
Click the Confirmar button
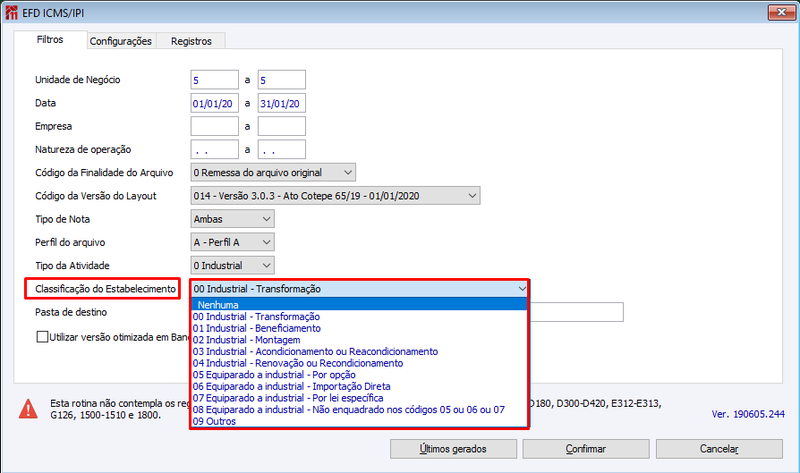pyautogui.click(x=586, y=449)
